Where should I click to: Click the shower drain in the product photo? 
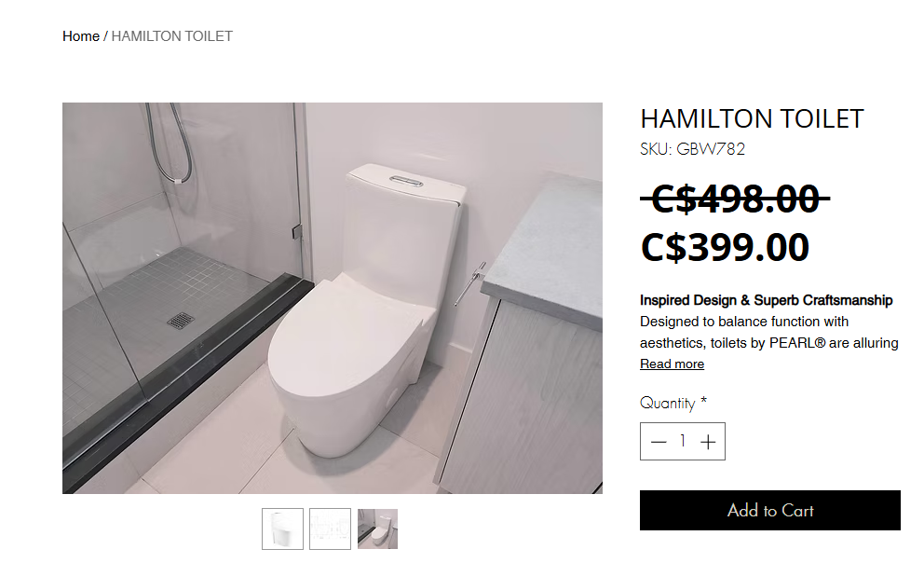[181, 321]
